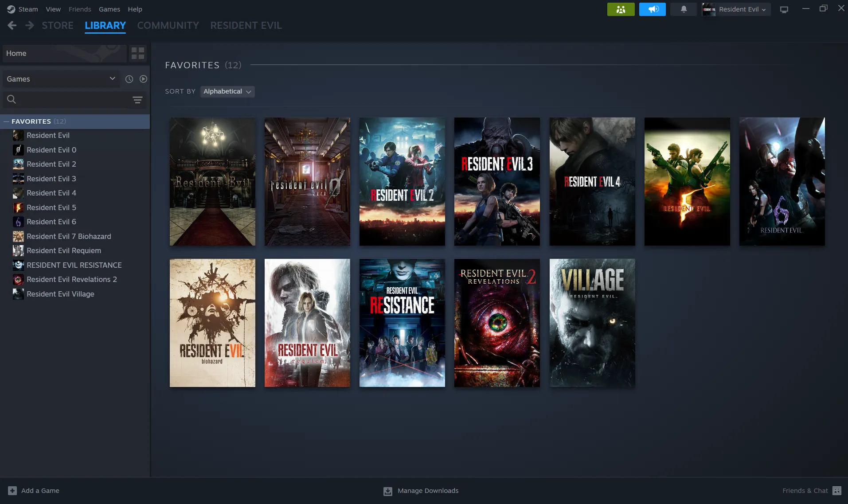Viewport: 848px width, 504px height.
Task: Open the Resident Evil 3 cover art
Action: 497,181
